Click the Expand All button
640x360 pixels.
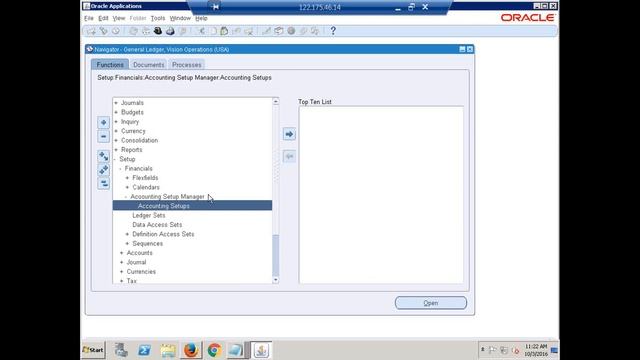104,170
